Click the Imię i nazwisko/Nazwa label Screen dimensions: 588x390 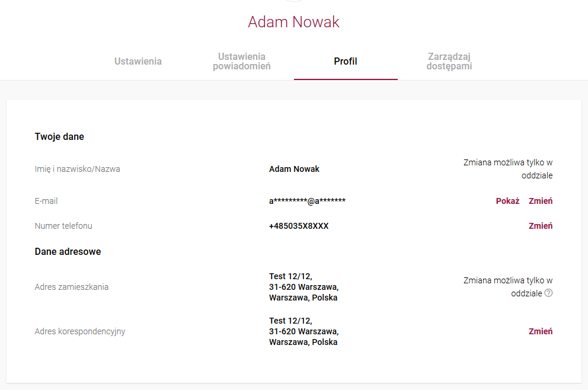point(77,169)
